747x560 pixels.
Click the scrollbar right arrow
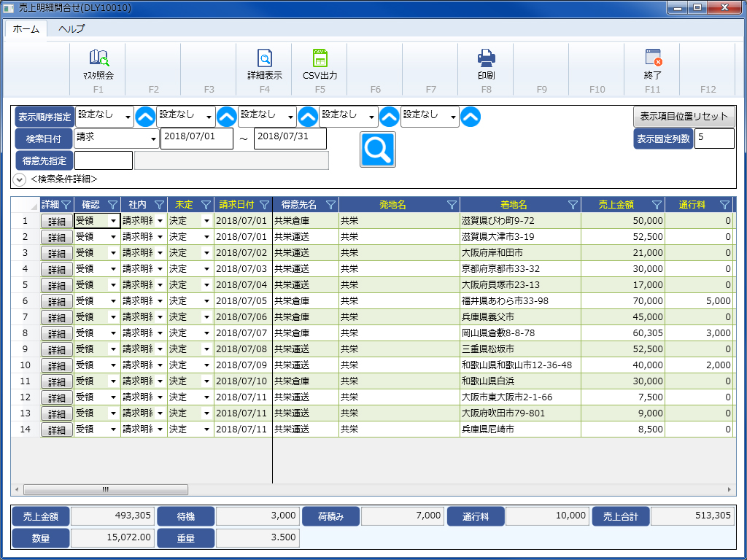click(x=729, y=489)
